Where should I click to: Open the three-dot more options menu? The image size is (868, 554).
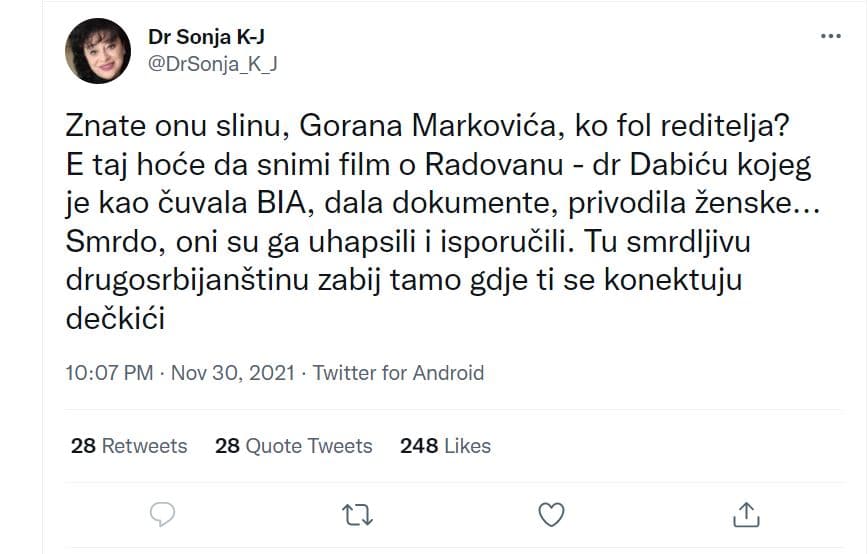[x=830, y=36]
